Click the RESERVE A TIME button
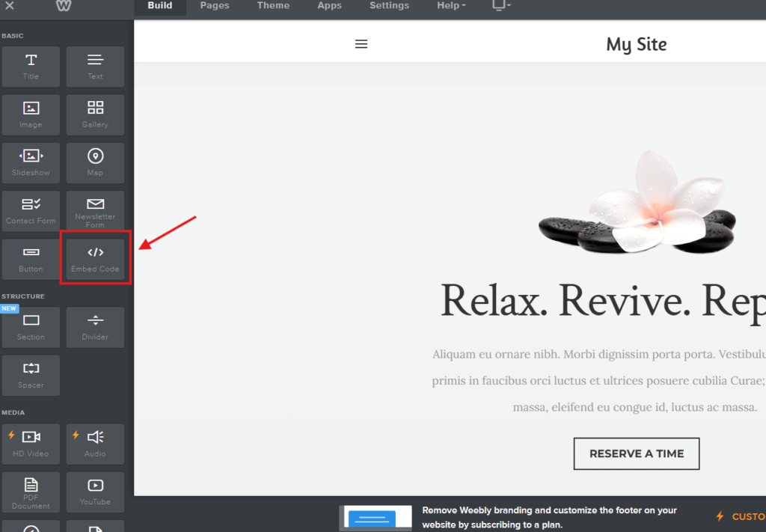The width and height of the screenshot is (766, 532). tap(636, 453)
